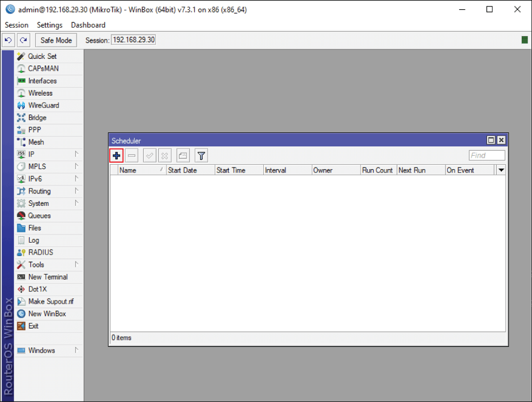Screen dimensions: 532x402
Task: Open the column selection dropdown in Scheduler
Action: pyautogui.click(x=501, y=169)
